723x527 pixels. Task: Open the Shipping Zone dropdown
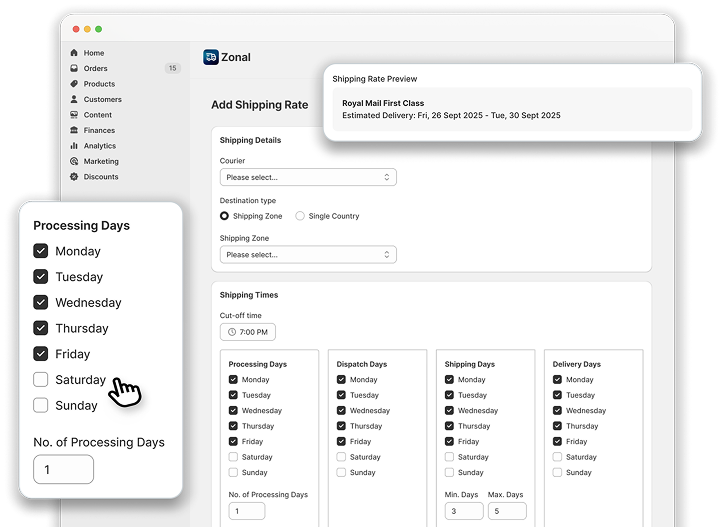(308, 255)
